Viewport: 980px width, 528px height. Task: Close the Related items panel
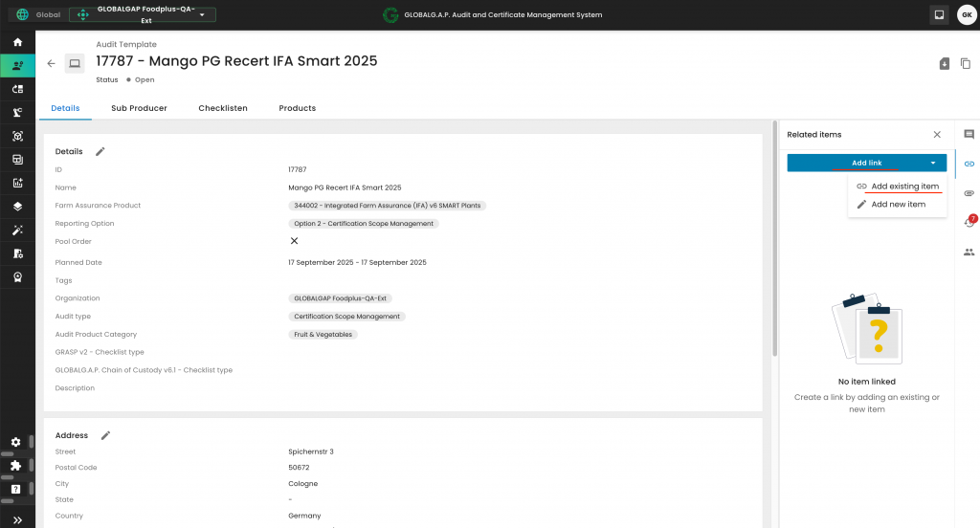(937, 135)
